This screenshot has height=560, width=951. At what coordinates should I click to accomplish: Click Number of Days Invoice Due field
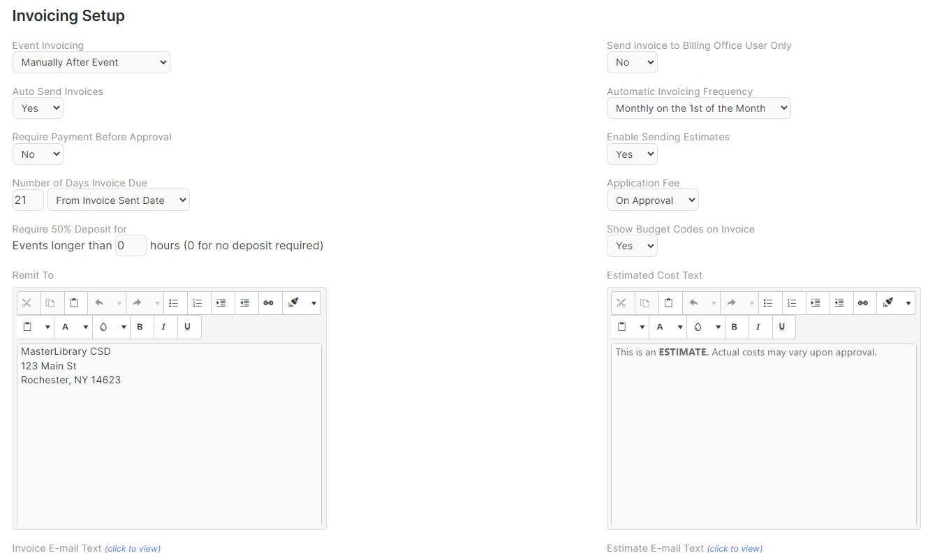(x=28, y=200)
